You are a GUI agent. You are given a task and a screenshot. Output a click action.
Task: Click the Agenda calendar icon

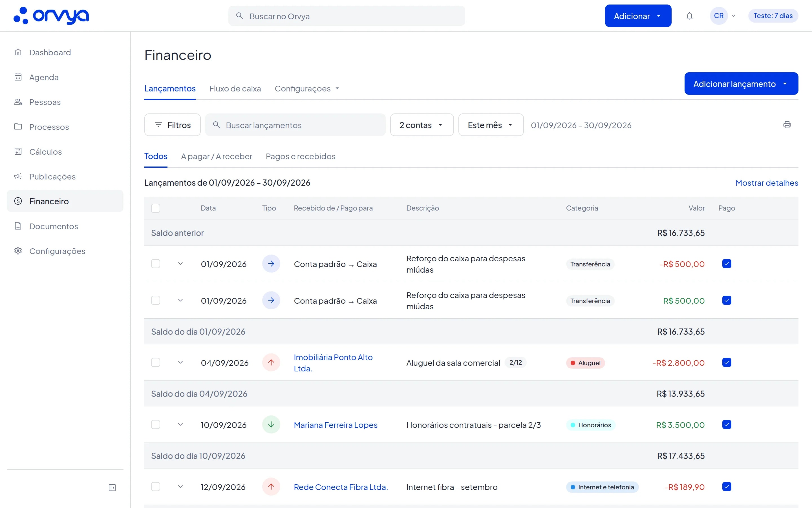(18, 77)
